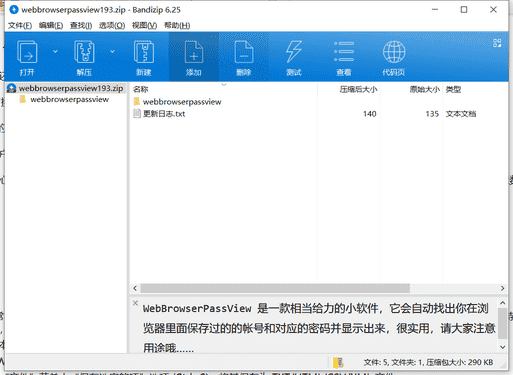The height and width of the screenshot is (375, 513).
Task: Sort by 压缩后大小 column header
Action: [x=349, y=89]
